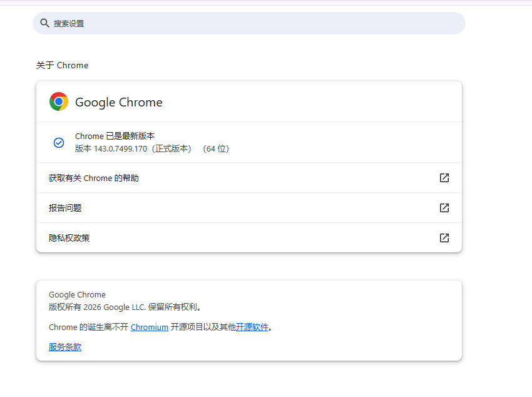This screenshot has width=532, height=397.
Task: Click the blue update checkmark icon
Action: click(59, 143)
